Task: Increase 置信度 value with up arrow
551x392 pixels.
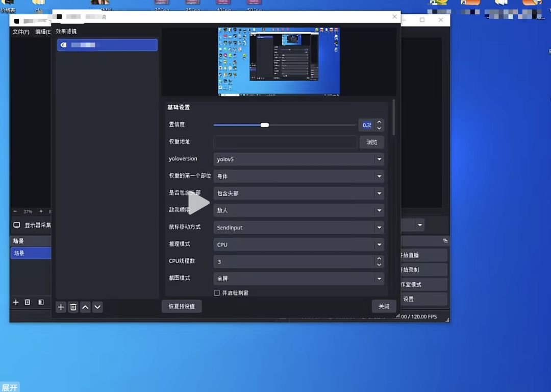Action: click(x=379, y=122)
